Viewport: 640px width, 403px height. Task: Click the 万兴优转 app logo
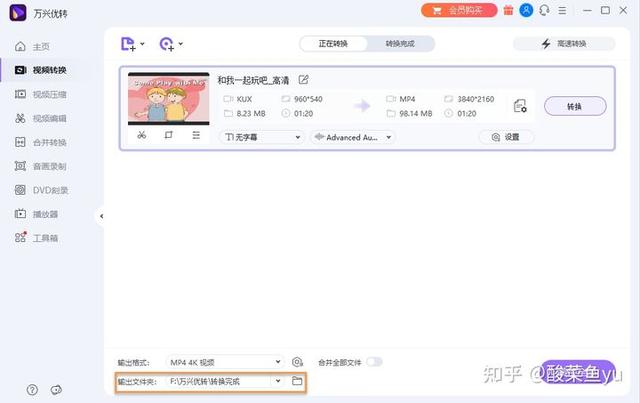[18, 13]
